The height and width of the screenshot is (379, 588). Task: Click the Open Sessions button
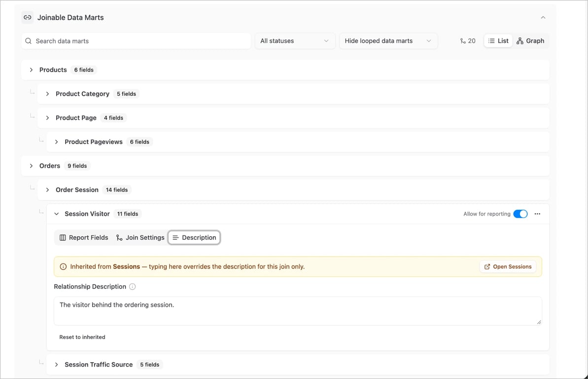(x=508, y=266)
